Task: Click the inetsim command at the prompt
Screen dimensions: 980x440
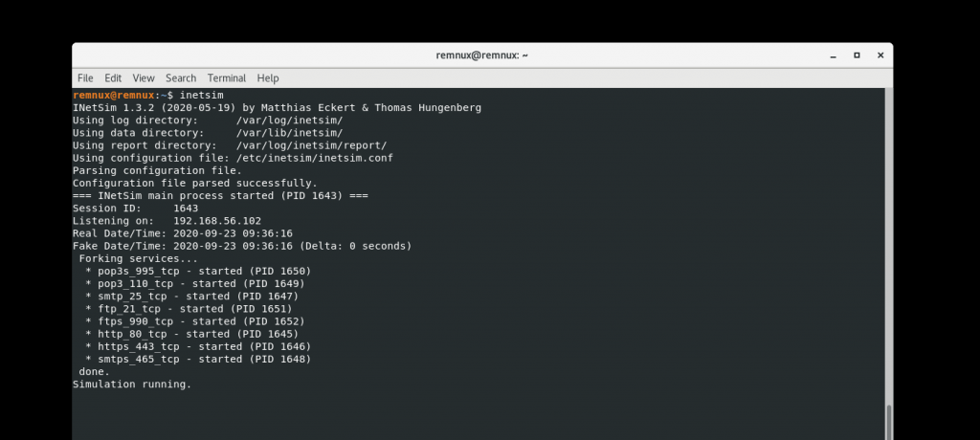Action: coord(201,95)
